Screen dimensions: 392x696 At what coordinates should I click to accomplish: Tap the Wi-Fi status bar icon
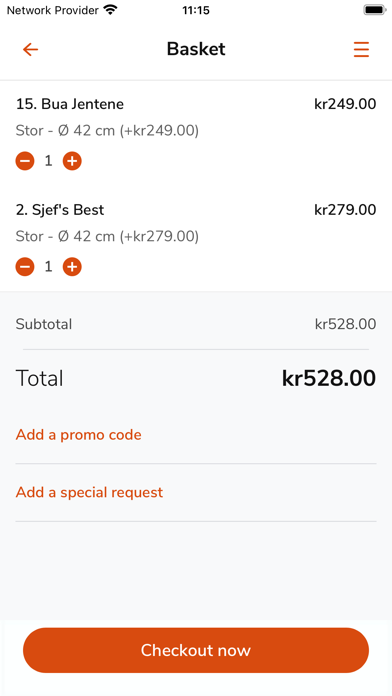110,10
